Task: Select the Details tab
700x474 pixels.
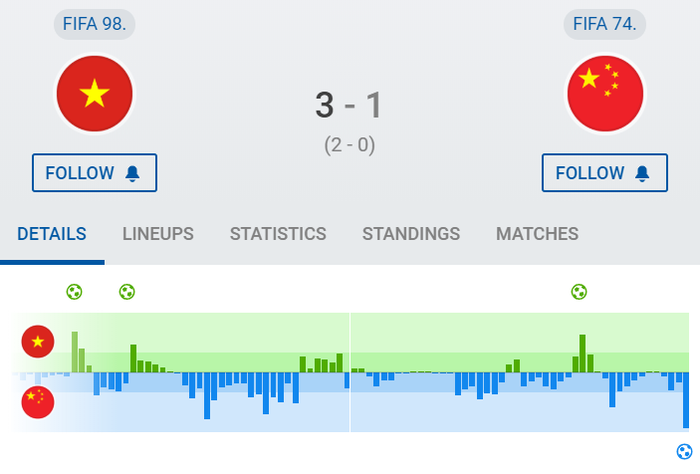Action: 52,234
